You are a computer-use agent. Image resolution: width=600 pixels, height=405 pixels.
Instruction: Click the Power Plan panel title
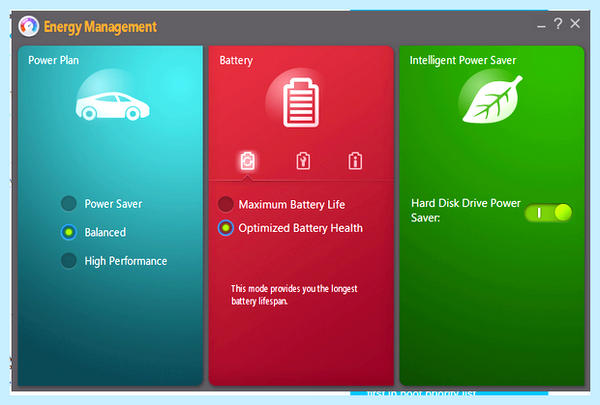(54, 60)
